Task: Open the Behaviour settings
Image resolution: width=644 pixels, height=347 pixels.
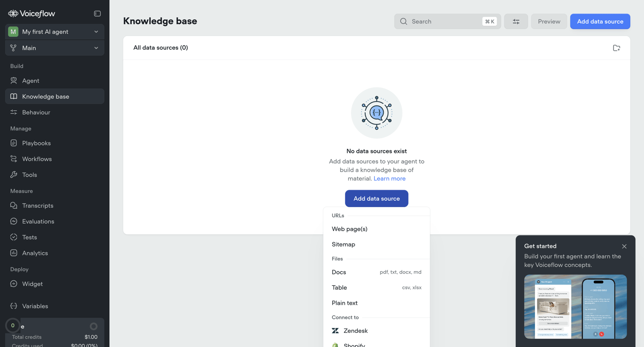Action: point(55,112)
